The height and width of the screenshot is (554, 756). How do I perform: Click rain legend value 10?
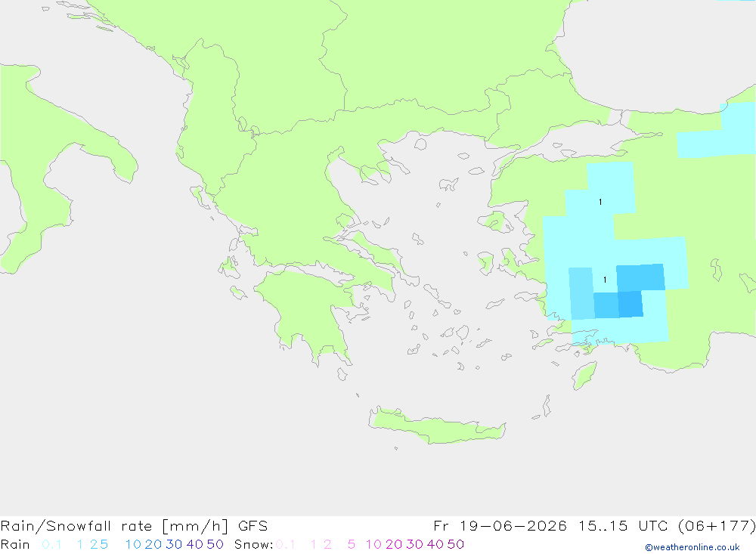(x=133, y=544)
